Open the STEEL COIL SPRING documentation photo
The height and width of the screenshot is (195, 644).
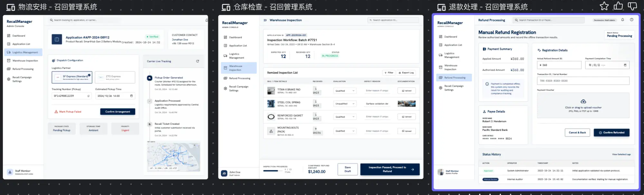pos(406,104)
